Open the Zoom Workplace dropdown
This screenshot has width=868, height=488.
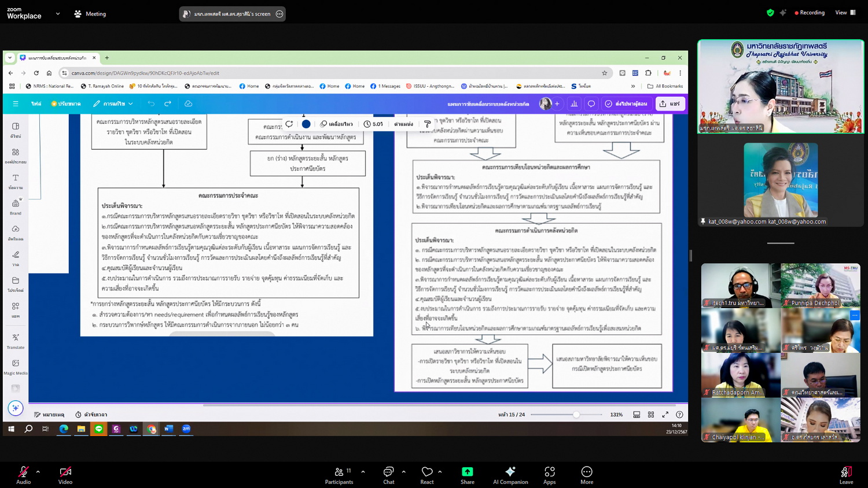57,13
